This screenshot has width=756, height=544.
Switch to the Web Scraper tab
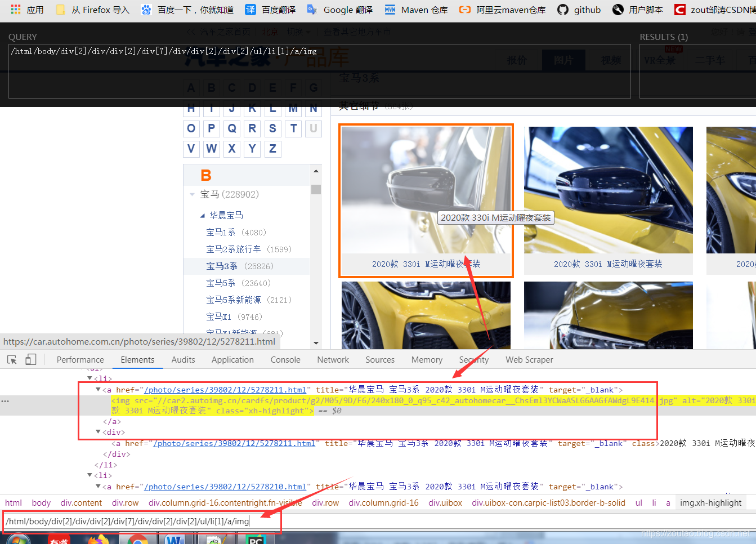point(529,359)
